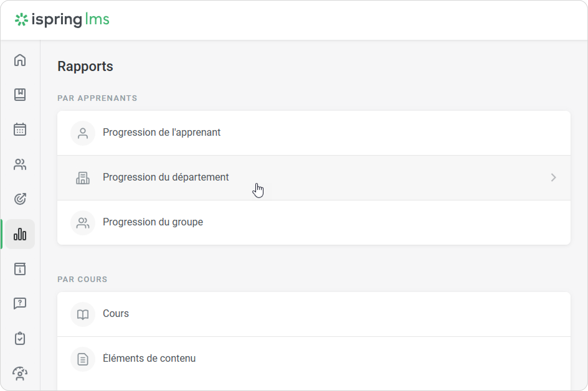The image size is (588, 391).
Task: Click the building icon beside Progression du département
Action: [x=83, y=178]
